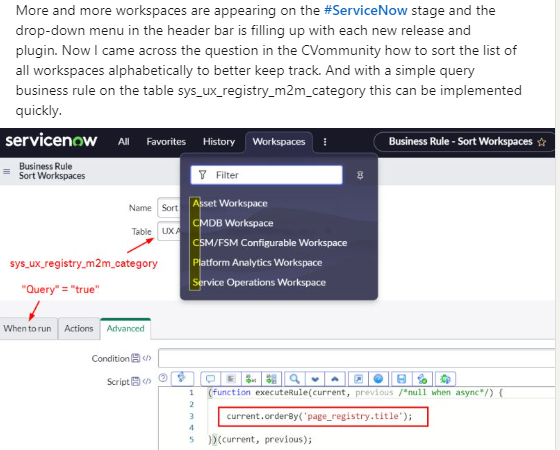Click the Name input field

pyautogui.click(x=169, y=208)
